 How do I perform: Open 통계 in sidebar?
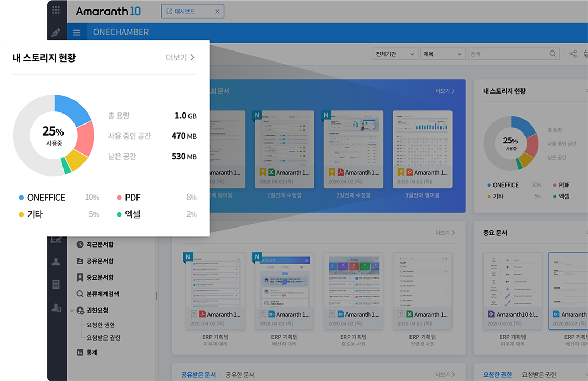[x=92, y=353]
